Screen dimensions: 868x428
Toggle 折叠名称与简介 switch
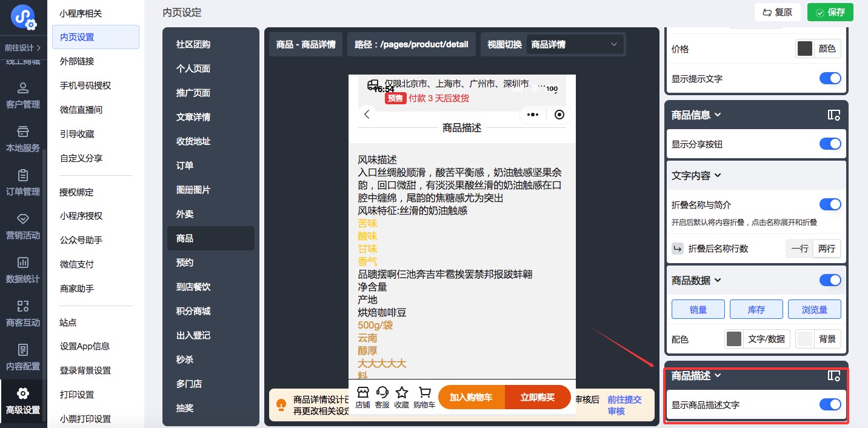click(830, 205)
